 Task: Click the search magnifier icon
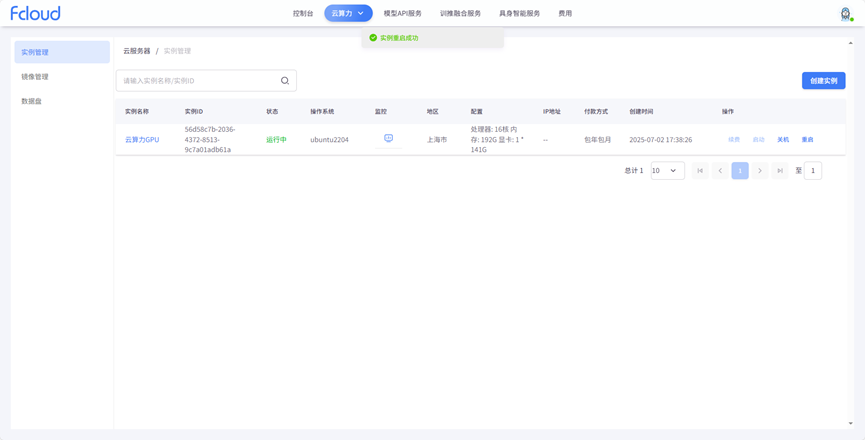(x=285, y=81)
